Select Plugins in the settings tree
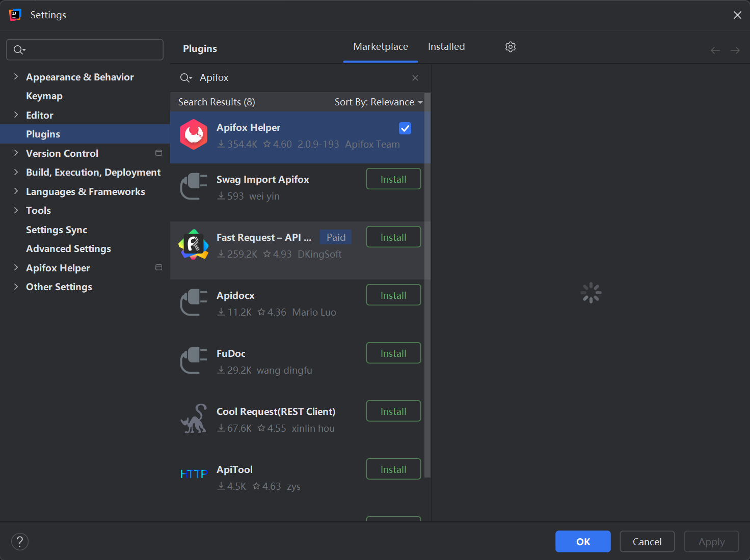This screenshot has width=750, height=560. pyautogui.click(x=85, y=134)
